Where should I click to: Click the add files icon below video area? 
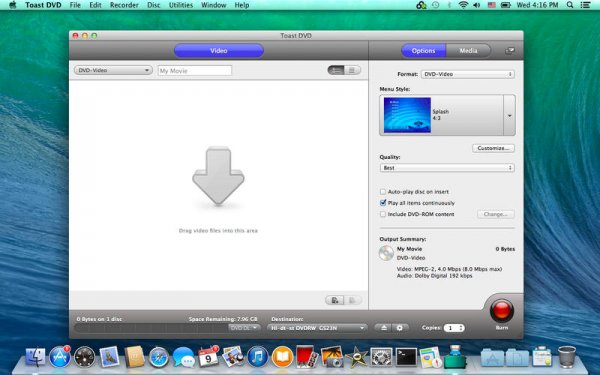coord(335,300)
